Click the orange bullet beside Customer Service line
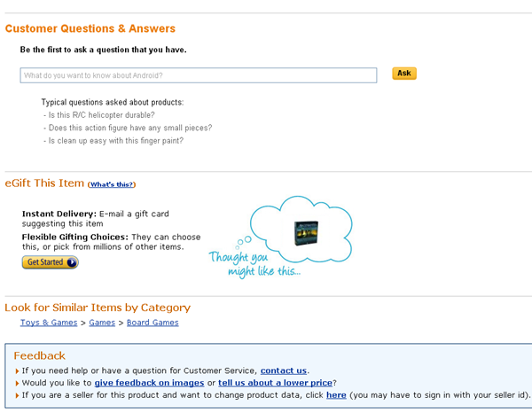Image resolution: width=532 pixels, height=413 pixels. [17, 370]
